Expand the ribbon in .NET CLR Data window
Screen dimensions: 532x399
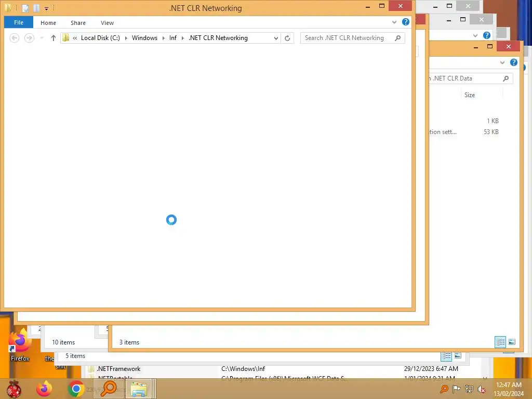click(502, 62)
